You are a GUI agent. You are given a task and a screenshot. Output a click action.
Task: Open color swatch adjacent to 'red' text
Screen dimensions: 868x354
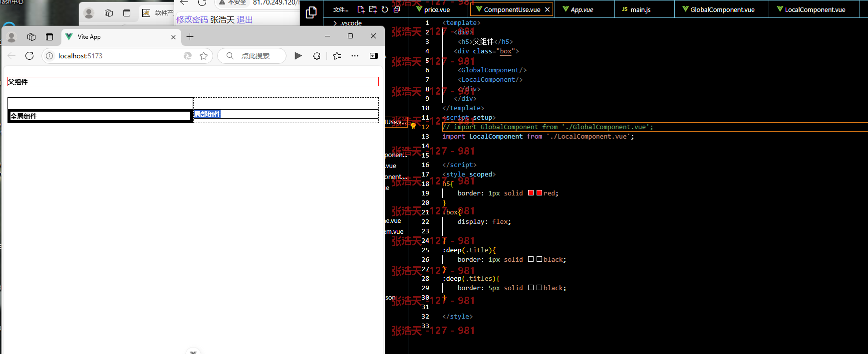[539, 193]
